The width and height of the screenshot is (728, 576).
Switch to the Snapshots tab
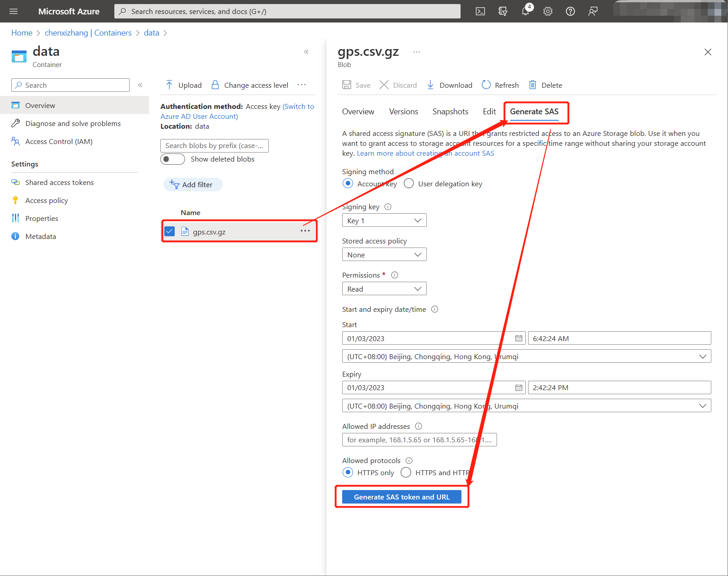[450, 112]
